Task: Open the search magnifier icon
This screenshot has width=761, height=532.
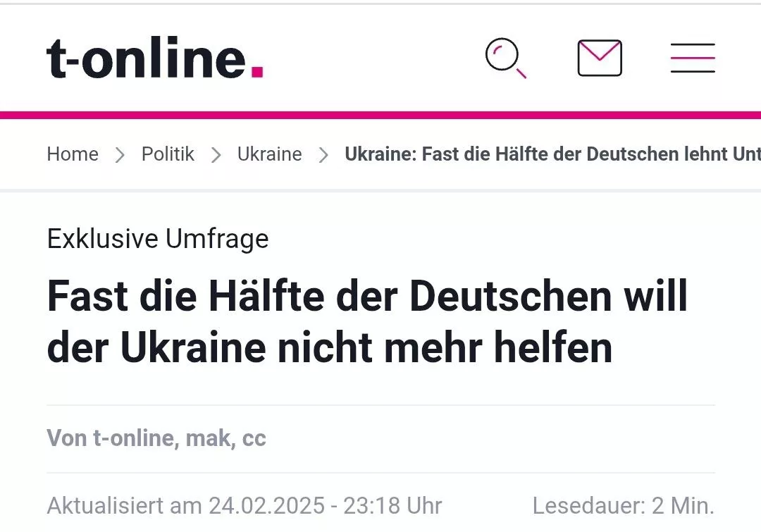Action: pyautogui.click(x=505, y=58)
